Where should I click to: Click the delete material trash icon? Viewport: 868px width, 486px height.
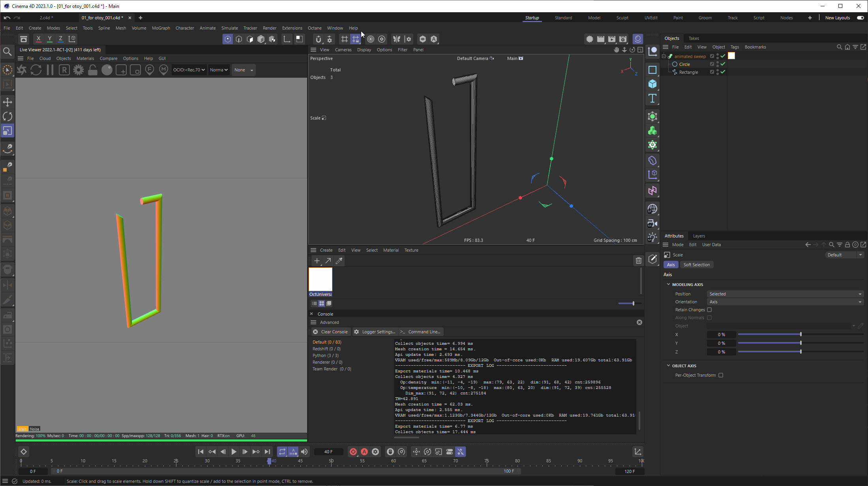pyautogui.click(x=638, y=261)
